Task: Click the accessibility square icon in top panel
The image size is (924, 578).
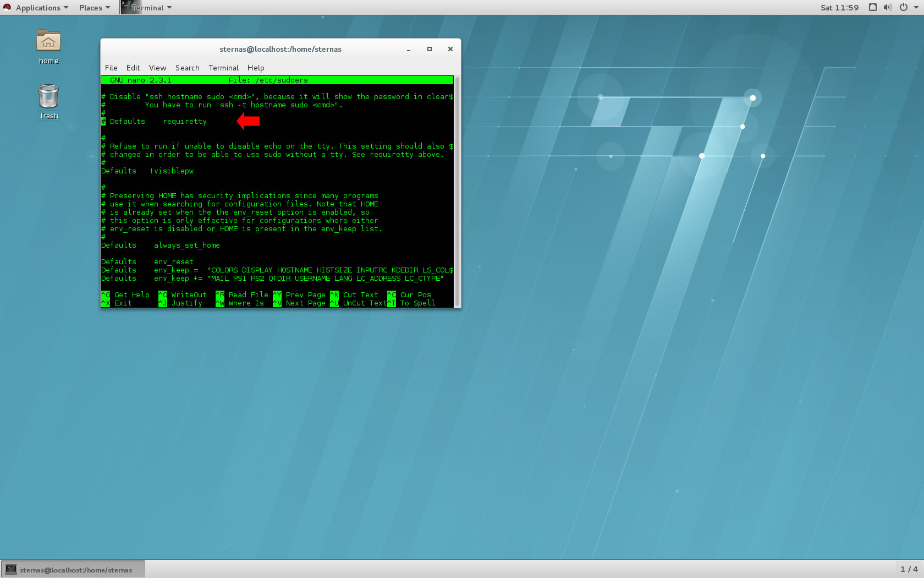Action: [873, 7]
